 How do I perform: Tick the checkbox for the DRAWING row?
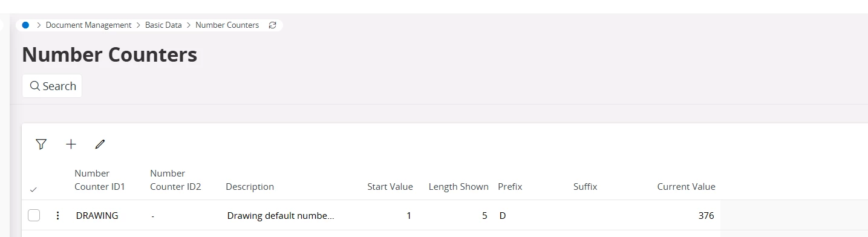[x=34, y=215]
